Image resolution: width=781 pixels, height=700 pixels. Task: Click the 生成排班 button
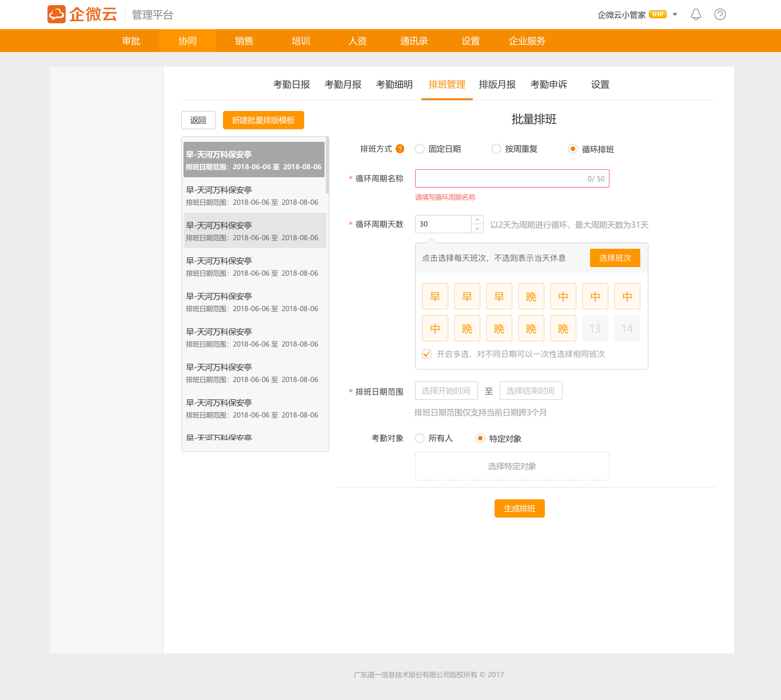pyautogui.click(x=519, y=508)
